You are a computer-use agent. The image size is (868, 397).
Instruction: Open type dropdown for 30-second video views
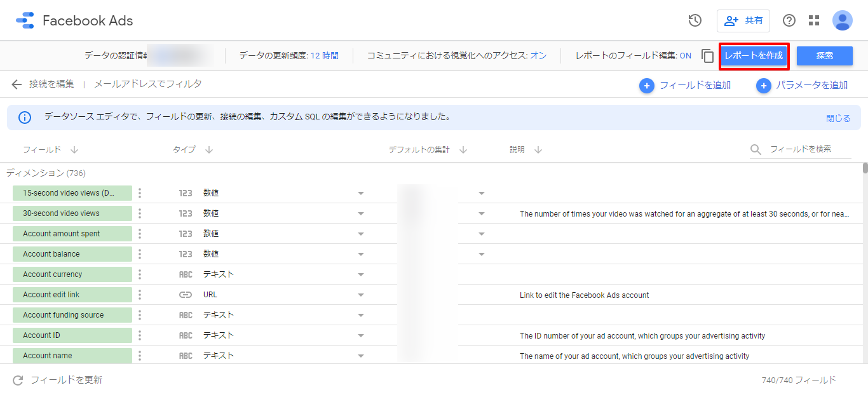pyautogui.click(x=361, y=213)
